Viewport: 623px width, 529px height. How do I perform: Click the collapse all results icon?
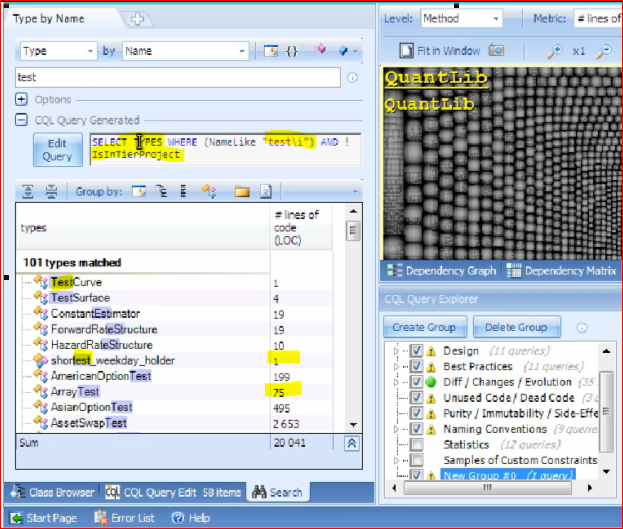click(51, 192)
